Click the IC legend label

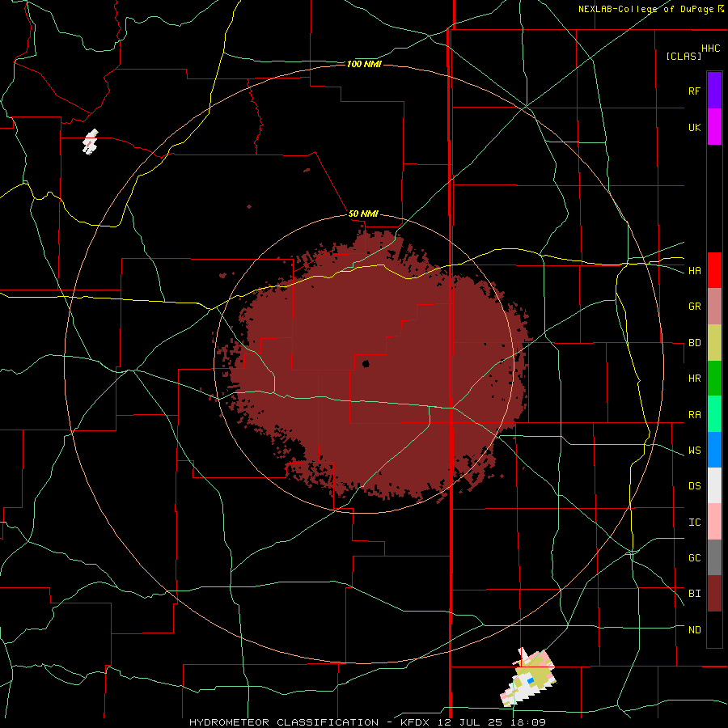694,523
